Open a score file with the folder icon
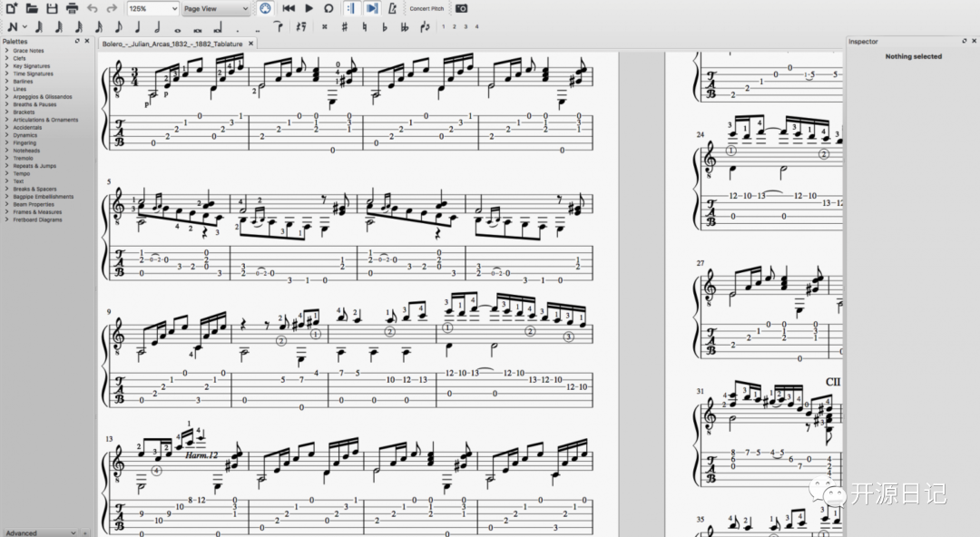Image resolution: width=980 pixels, height=537 pixels. pyautogui.click(x=32, y=9)
